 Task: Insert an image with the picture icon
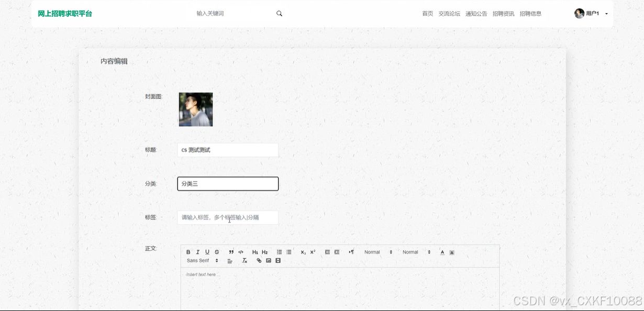click(269, 261)
